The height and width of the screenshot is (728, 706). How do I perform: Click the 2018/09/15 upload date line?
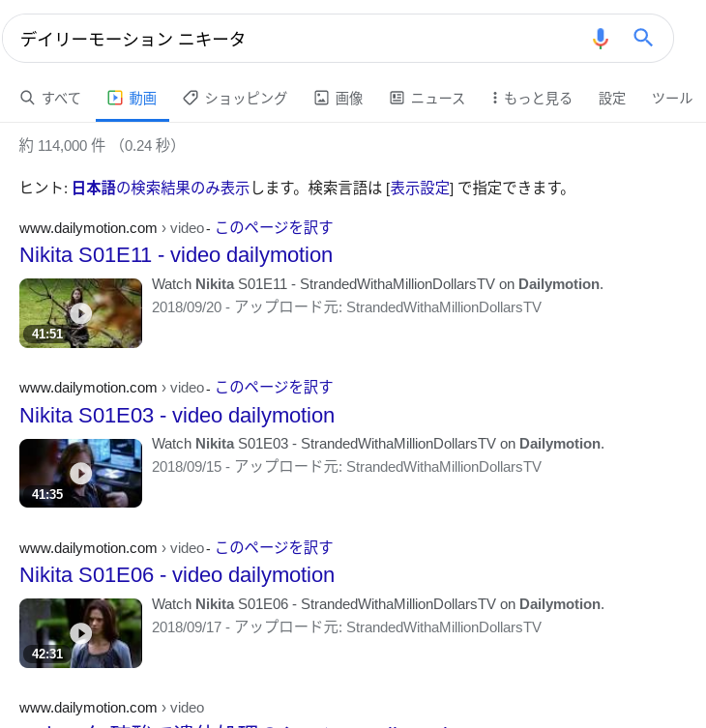click(x=346, y=467)
